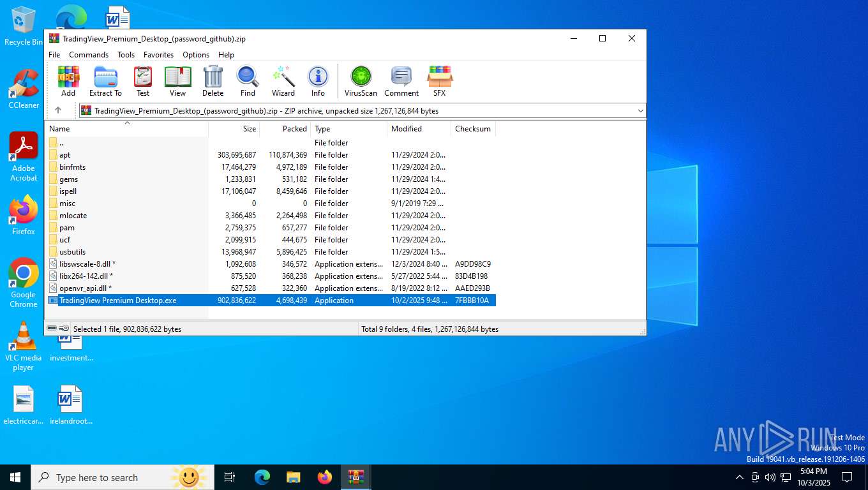Open Google Chrome desktop shortcut
Screen dimensions: 868x490
coord(24,283)
